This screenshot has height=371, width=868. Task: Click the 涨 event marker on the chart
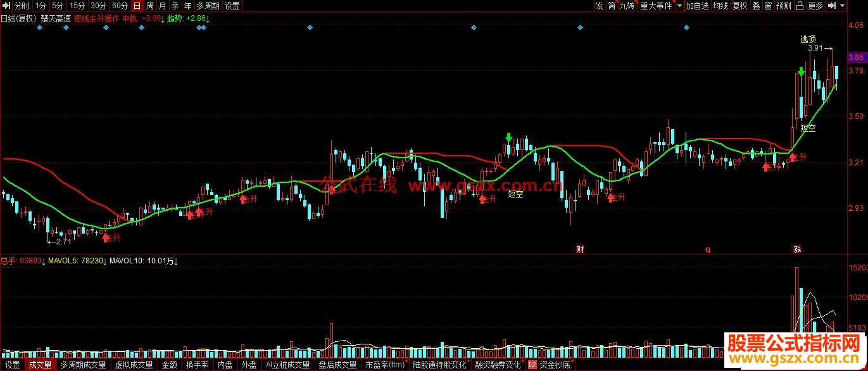tap(796, 249)
